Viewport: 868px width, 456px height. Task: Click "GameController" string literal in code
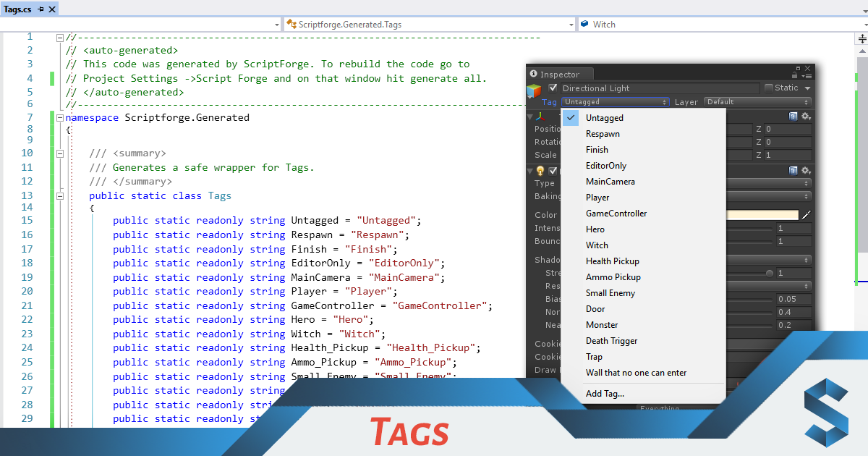(439, 305)
